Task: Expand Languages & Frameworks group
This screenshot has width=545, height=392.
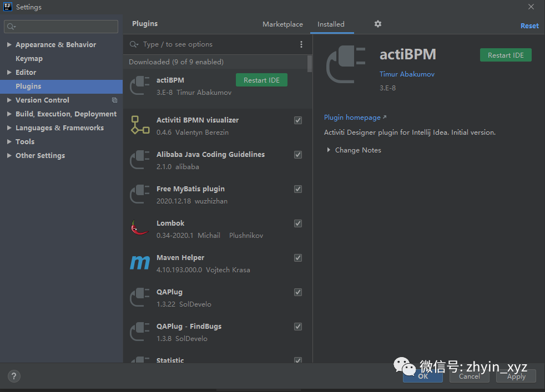Action: 9,128
